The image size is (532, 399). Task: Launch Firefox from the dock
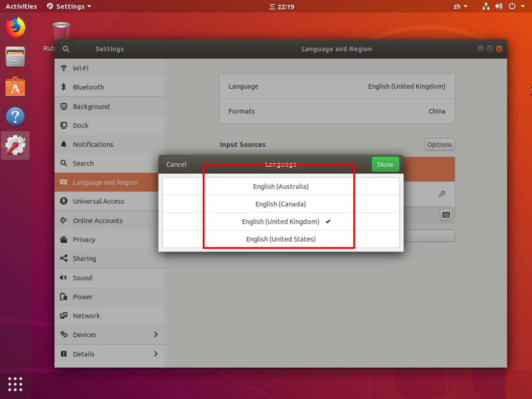pyautogui.click(x=14, y=28)
